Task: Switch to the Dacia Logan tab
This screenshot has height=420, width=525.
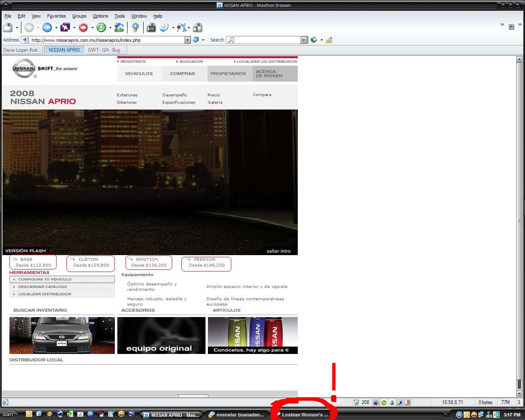Action: click(22, 50)
